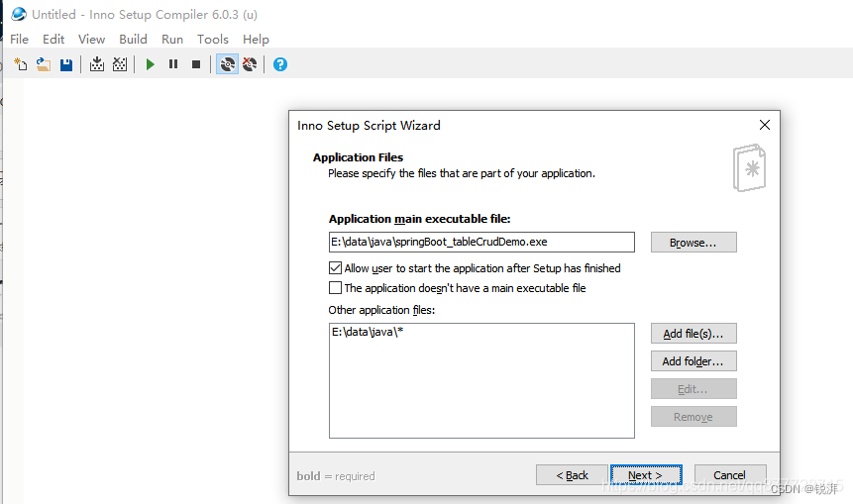Click the Save floppy disk icon
The height and width of the screenshot is (504, 853).
click(66, 64)
